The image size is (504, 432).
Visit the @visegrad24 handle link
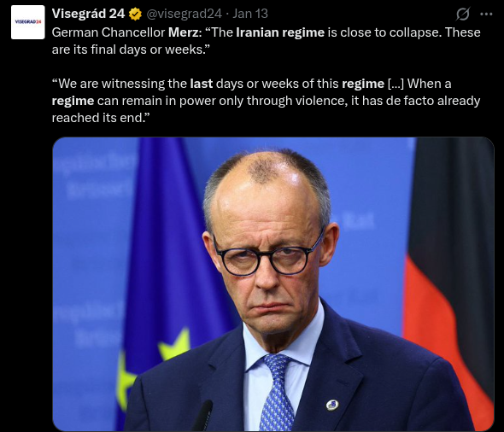[x=185, y=14]
